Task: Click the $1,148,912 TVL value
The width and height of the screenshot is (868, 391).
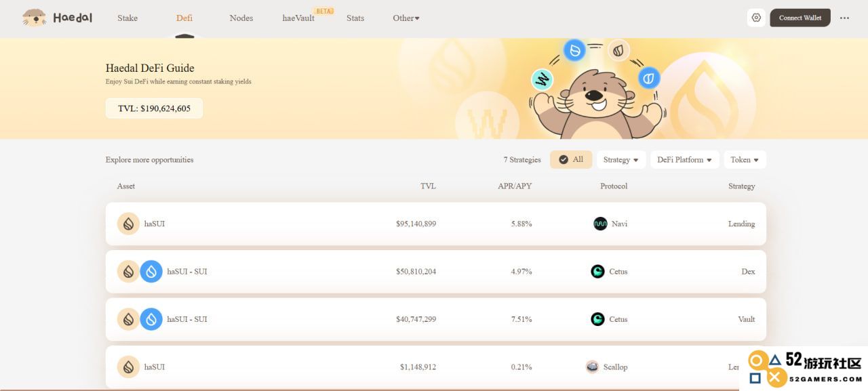Action: pyautogui.click(x=418, y=367)
